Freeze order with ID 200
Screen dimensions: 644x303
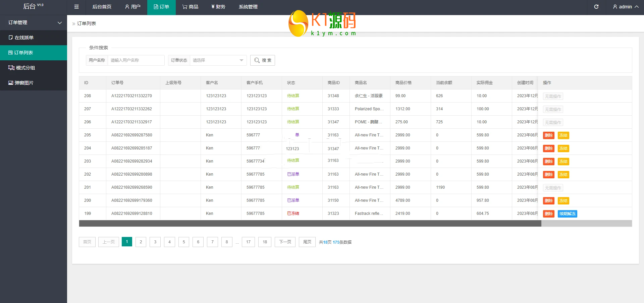point(563,201)
